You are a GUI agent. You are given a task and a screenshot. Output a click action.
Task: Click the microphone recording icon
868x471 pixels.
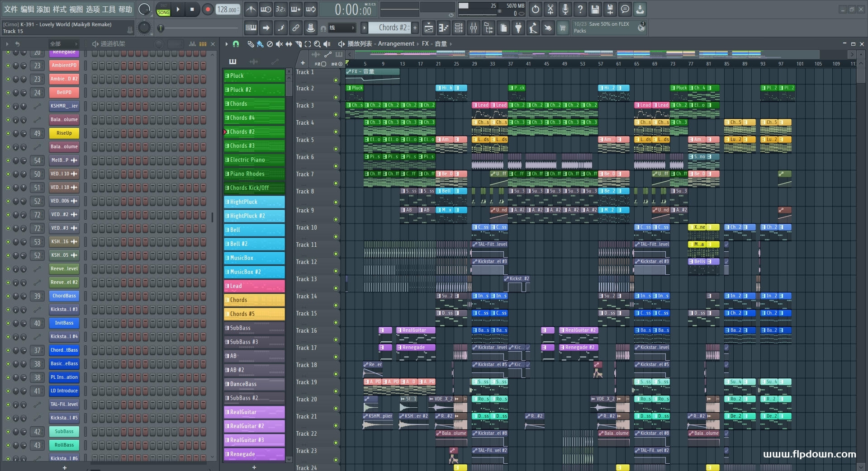tap(565, 9)
